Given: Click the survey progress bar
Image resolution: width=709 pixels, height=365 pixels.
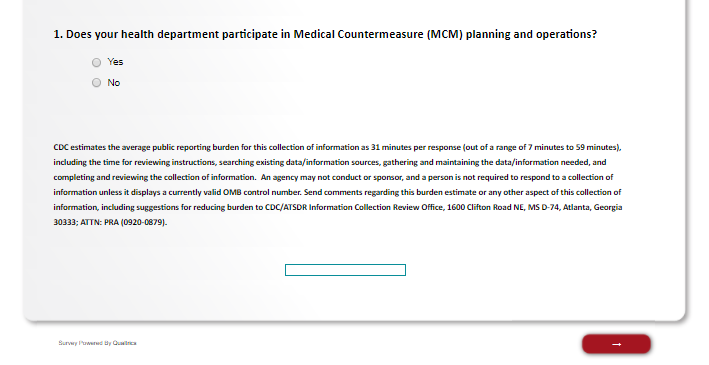Looking at the screenshot, I should [345, 270].
